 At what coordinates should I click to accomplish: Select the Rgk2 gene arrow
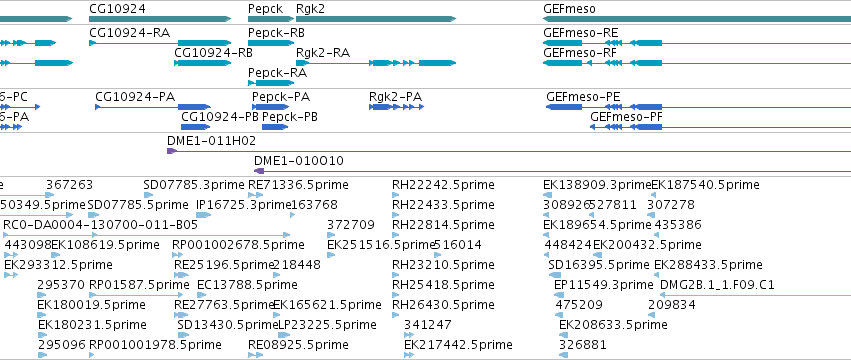[376, 19]
